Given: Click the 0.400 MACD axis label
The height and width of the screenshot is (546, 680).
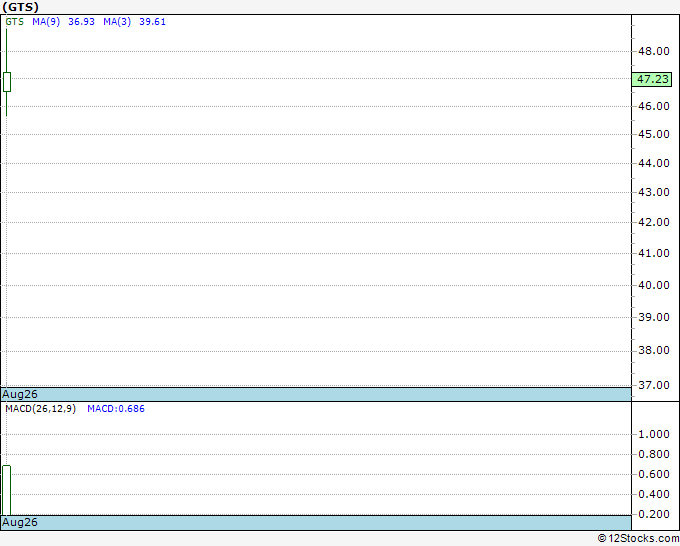Looking at the screenshot, I should point(654,494).
